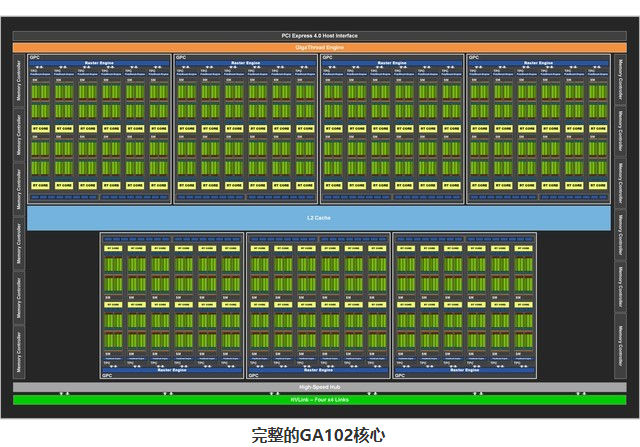Click the topmost Memory Controller on left edge
The height and width of the screenshot is (447, 640).
18,81
